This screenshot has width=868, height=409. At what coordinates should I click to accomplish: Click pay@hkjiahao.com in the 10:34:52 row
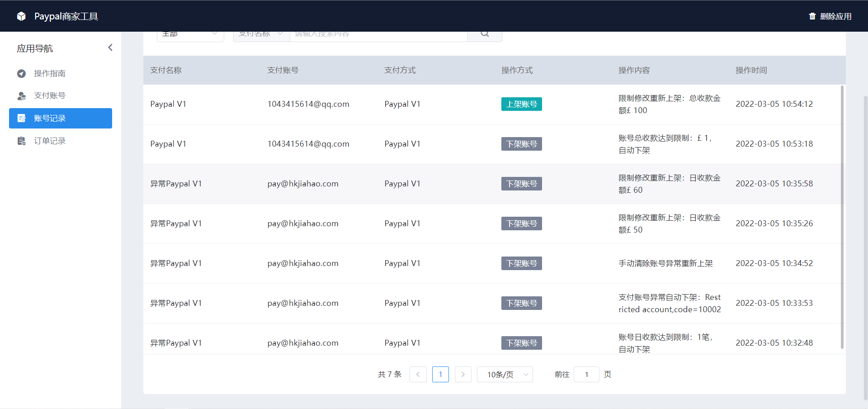(303, 263)
